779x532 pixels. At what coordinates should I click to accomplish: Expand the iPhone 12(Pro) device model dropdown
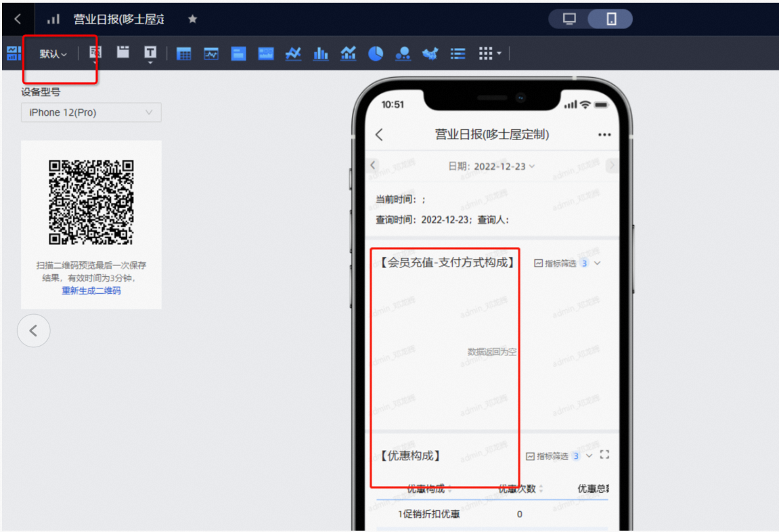(91, 112)
